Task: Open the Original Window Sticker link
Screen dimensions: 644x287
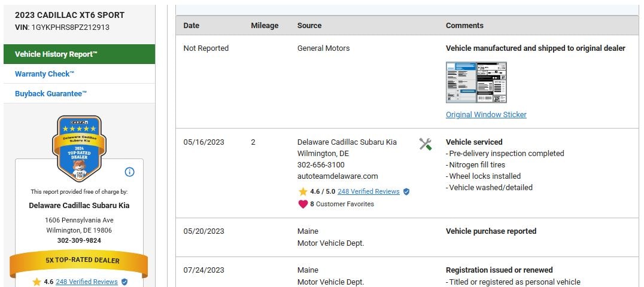Action: pos(486,115)
